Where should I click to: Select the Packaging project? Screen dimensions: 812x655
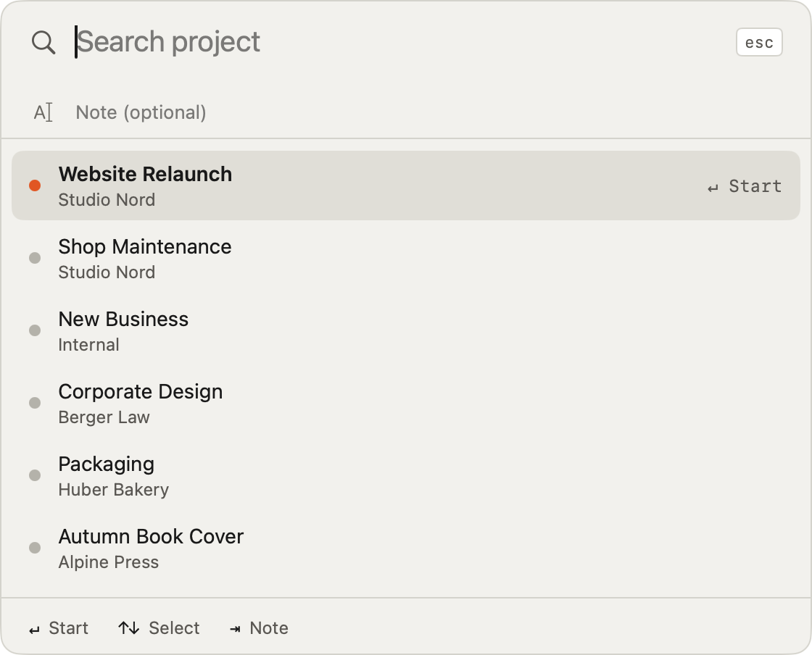click(406, 475)
